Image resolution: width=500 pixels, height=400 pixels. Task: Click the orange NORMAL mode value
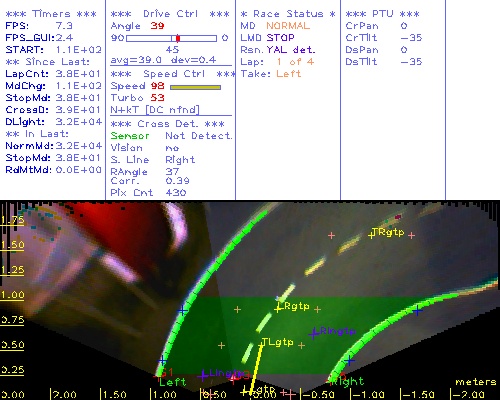coord(288,26)
